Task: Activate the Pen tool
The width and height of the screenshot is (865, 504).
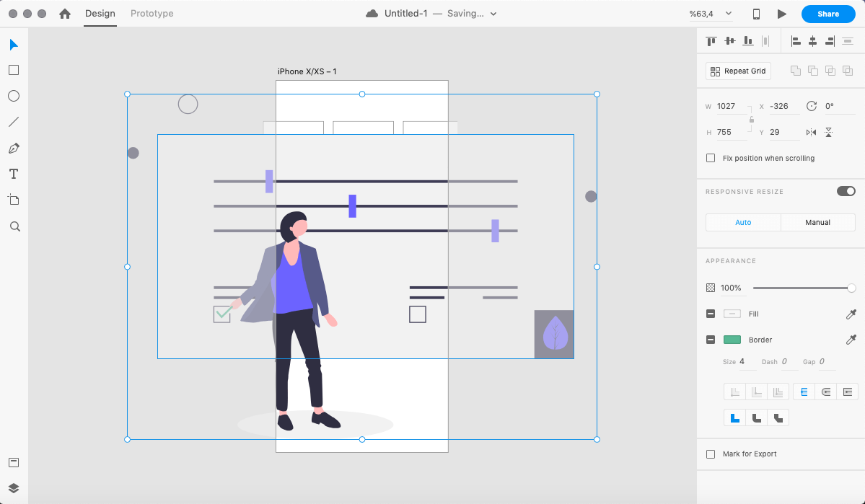Action: coord(14,148)
